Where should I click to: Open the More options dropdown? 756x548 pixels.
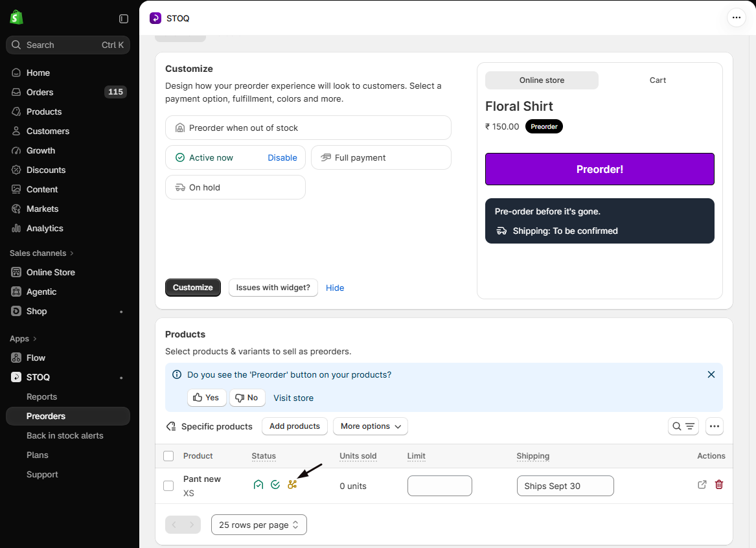(x=371, y=426)
